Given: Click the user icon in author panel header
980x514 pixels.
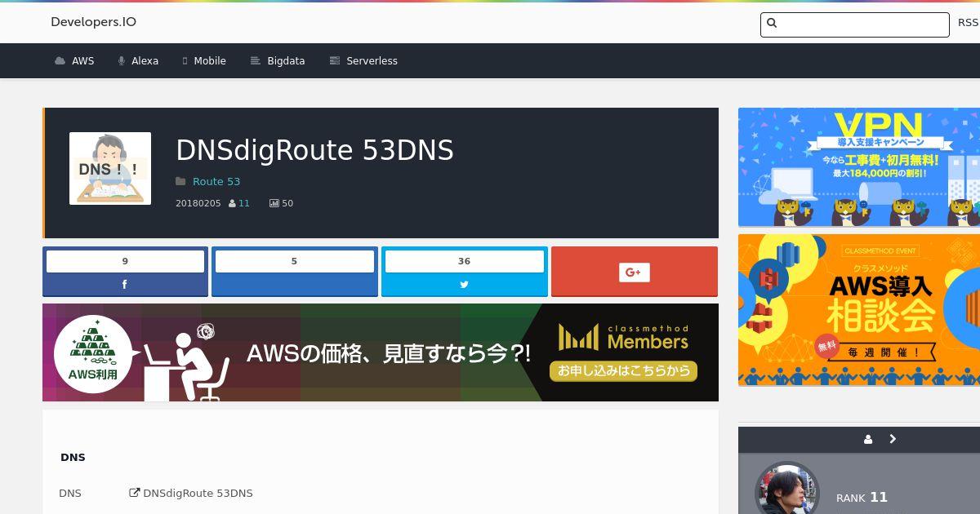Looking at the screenshot, I should [x=868, y=439].
